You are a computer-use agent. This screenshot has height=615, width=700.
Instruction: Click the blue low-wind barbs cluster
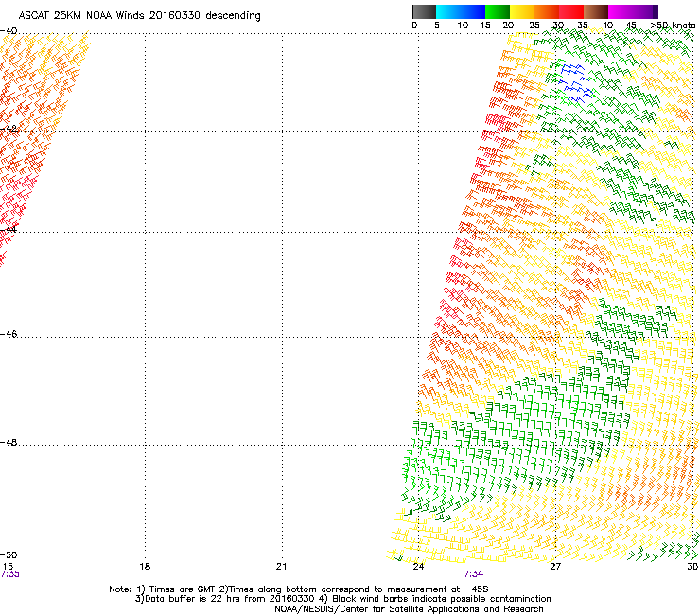point(576,83)
